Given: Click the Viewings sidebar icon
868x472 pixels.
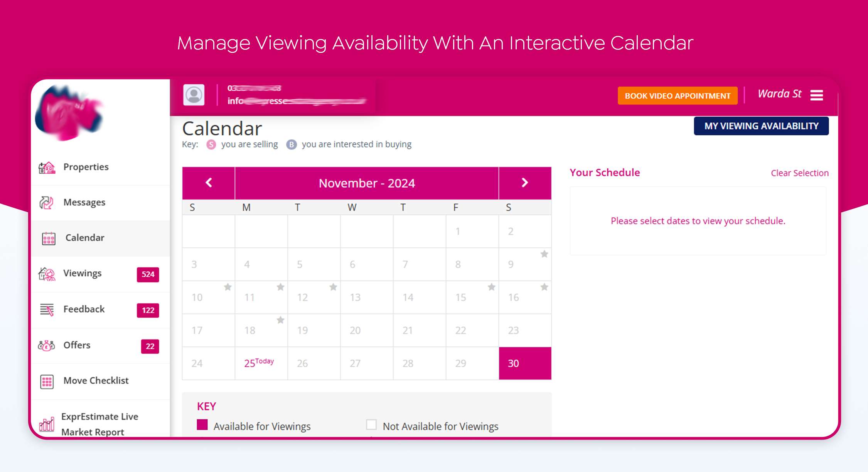Looking at the screenshot, I should tap(47, 274).
